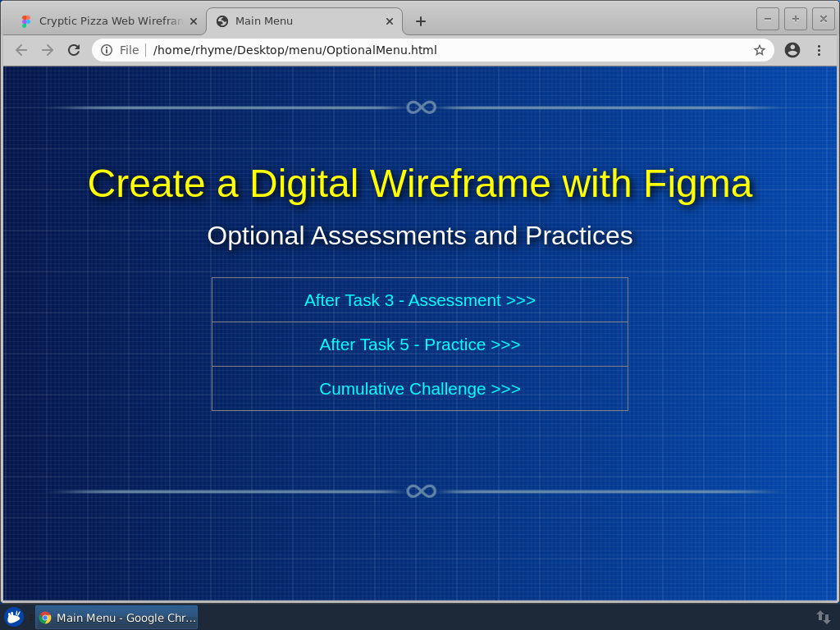The width and height of the screenshot is (840, 630).
Task: Minimize the Chrome window
Action: pos(767,19)
